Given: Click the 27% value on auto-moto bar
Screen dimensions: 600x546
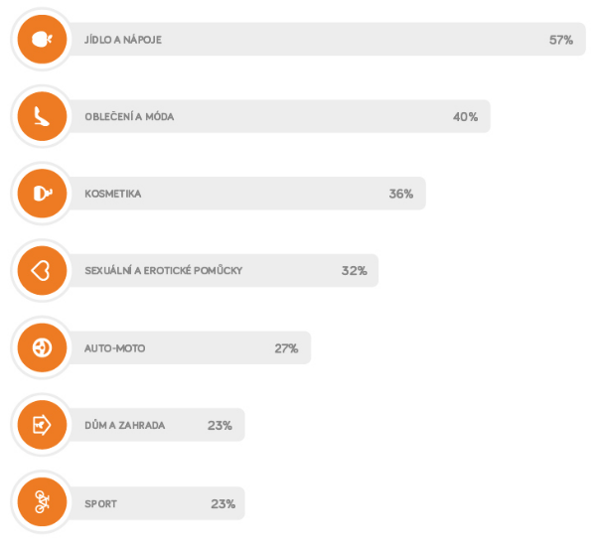Looking at the screenshot, I should (286, 348).
